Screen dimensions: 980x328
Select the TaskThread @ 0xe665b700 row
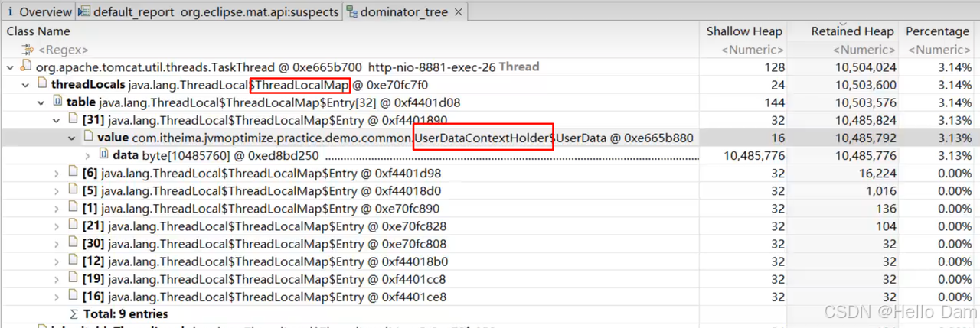coord(490,67)
